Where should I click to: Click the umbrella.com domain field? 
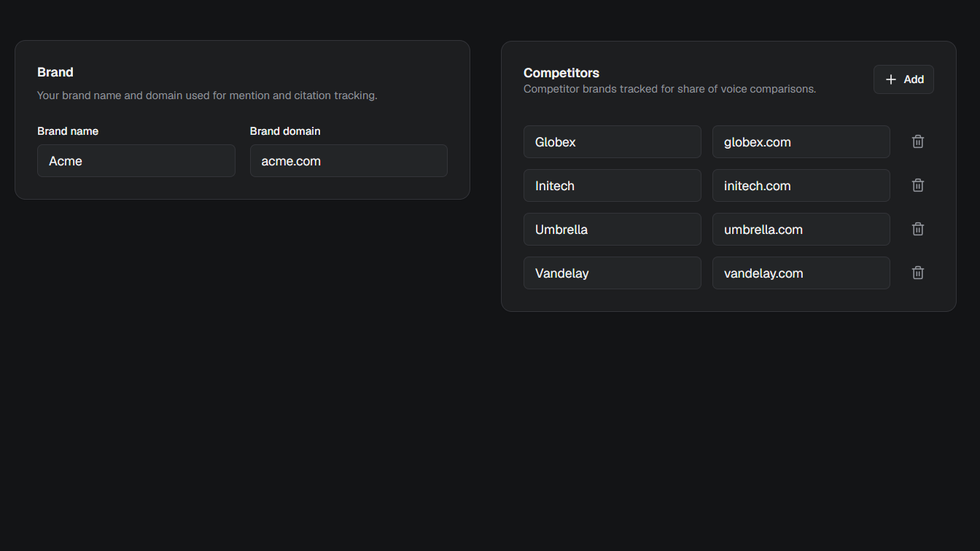(x=801, y=230)
